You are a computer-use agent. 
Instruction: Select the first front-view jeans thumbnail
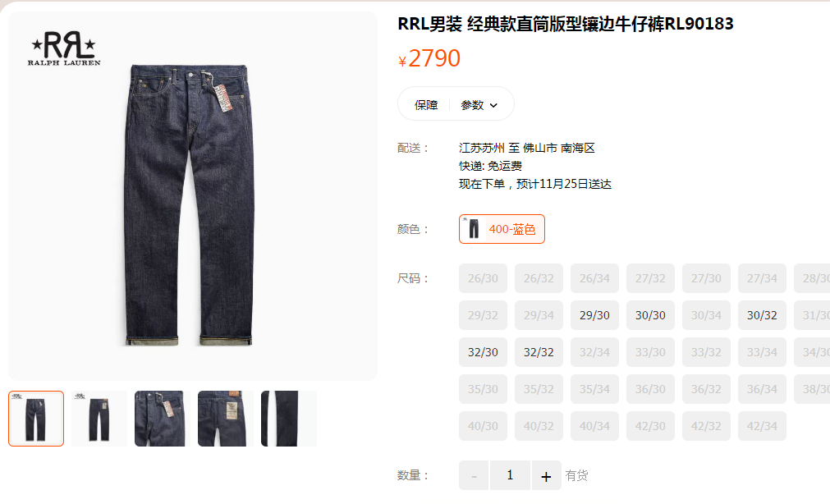[x=36, y=419]
